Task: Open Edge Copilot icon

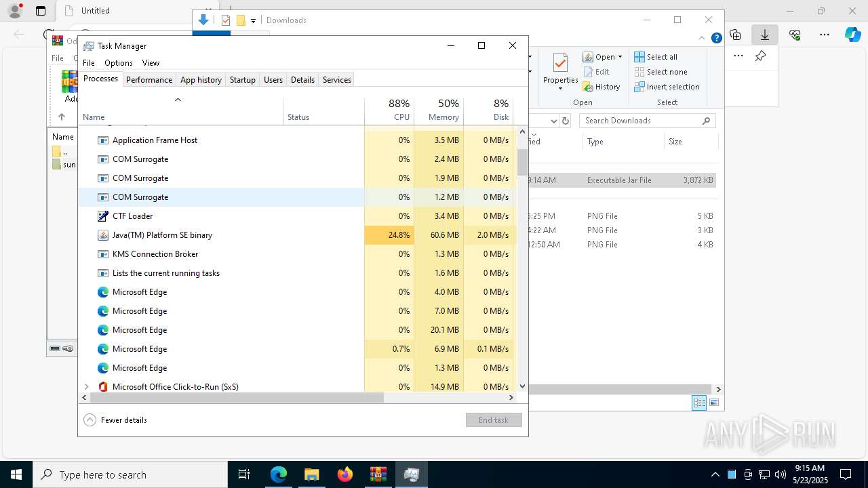Action: [x=852, y=35]
